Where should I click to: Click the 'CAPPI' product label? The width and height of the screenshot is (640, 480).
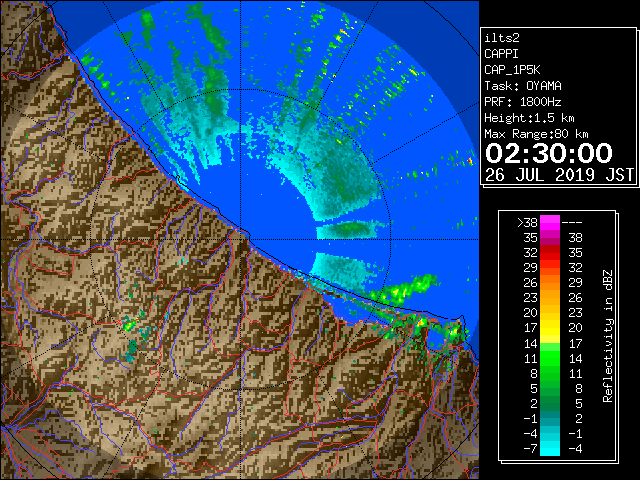pyautogui.click(x=501, y=54)
